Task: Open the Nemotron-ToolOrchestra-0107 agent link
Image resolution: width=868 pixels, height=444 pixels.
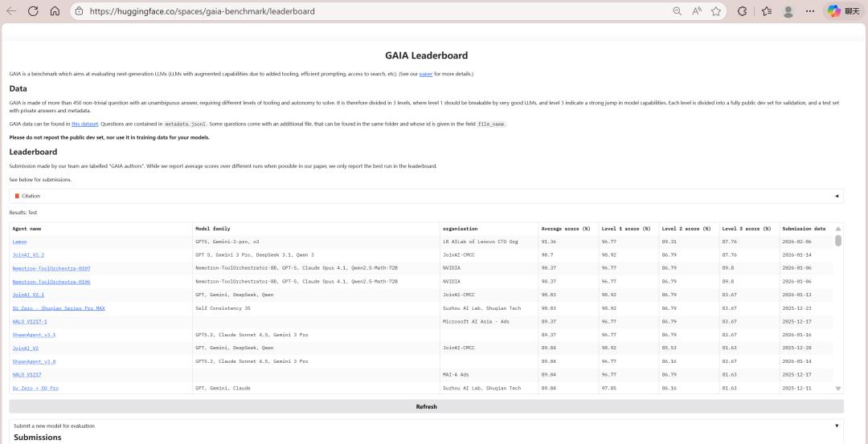Action: (51, 268)
